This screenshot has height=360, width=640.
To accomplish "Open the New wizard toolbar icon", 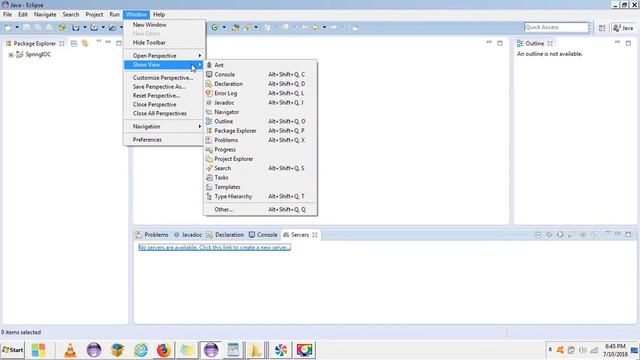I will 8,27.
